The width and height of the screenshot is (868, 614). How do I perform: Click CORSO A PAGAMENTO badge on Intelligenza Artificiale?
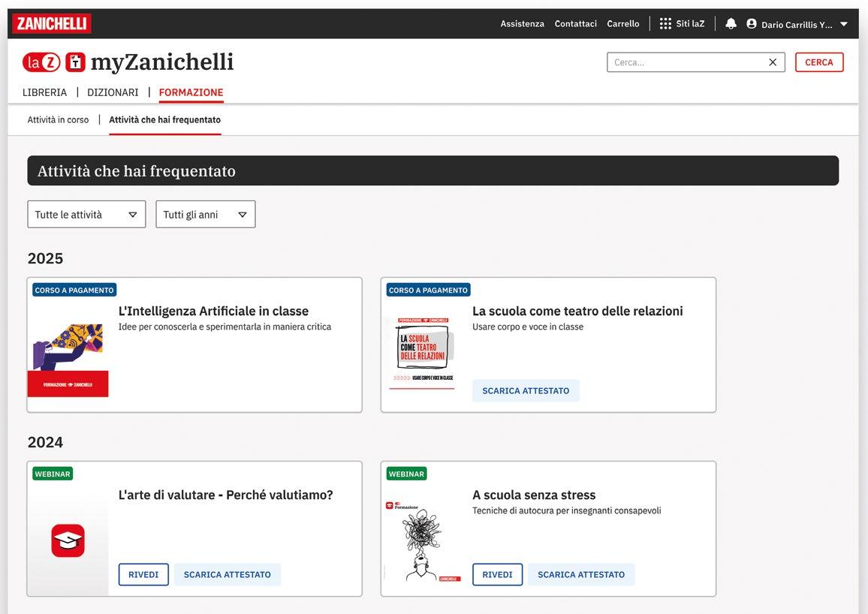tap(74, 290)
